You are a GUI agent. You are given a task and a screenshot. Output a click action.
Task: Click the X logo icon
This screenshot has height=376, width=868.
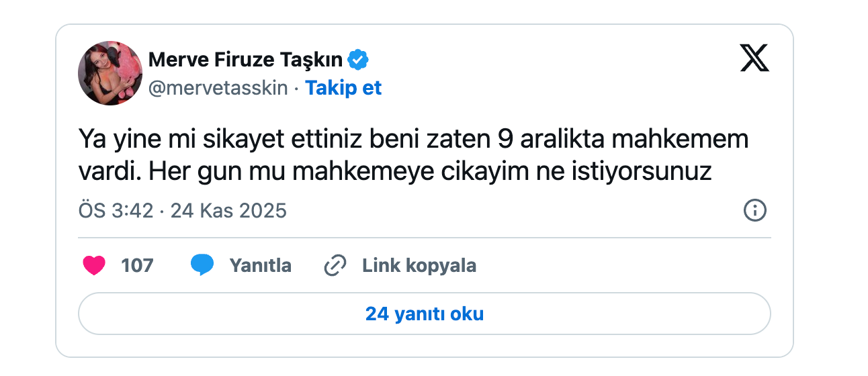point(754,58)
